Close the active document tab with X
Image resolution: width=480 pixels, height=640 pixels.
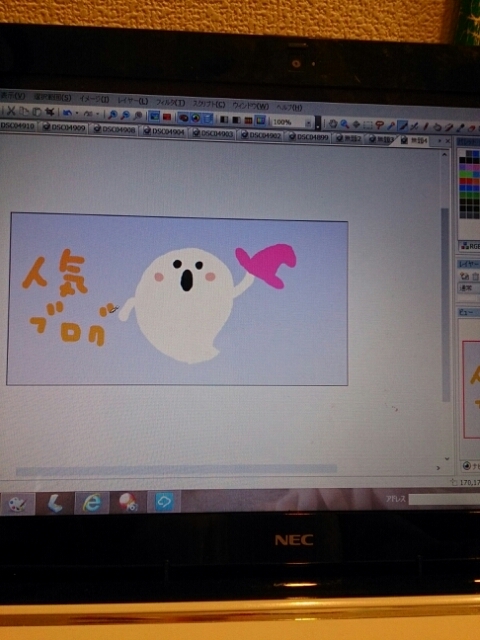448,141
